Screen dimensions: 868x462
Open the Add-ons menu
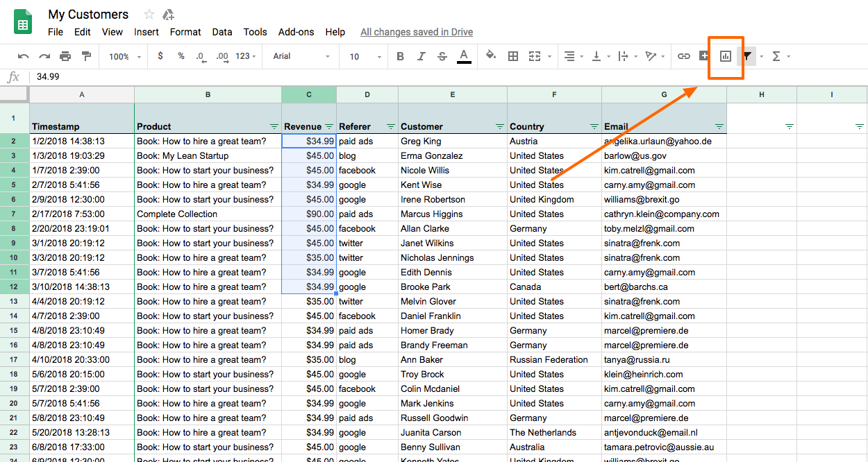296,32
